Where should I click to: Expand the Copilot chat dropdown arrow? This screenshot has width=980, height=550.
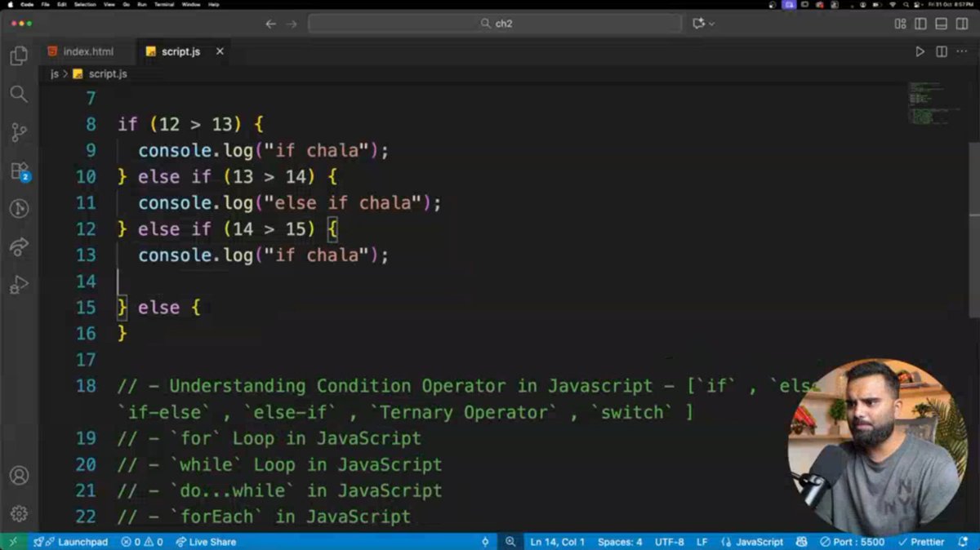[x=712, y=24]
